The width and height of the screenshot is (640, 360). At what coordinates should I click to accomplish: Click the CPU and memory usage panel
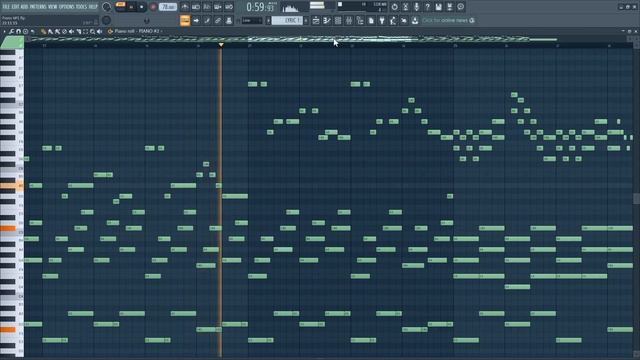[362, 7]
